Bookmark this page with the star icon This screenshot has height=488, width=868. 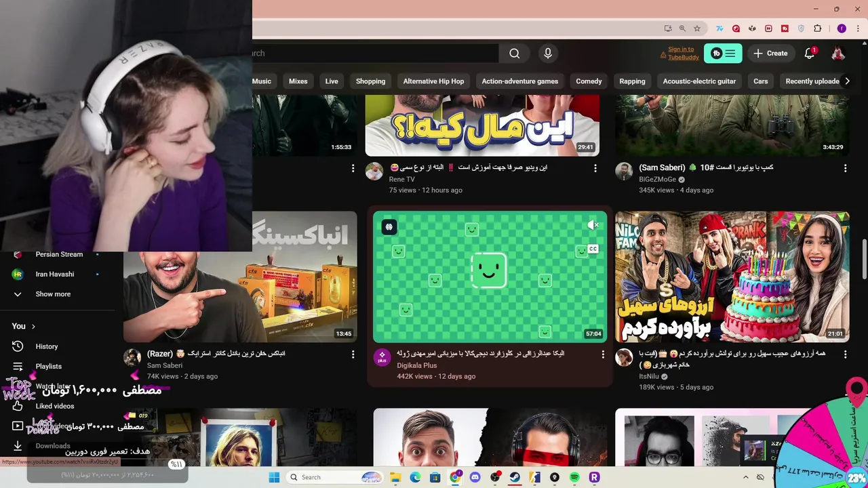pos(697,28)
